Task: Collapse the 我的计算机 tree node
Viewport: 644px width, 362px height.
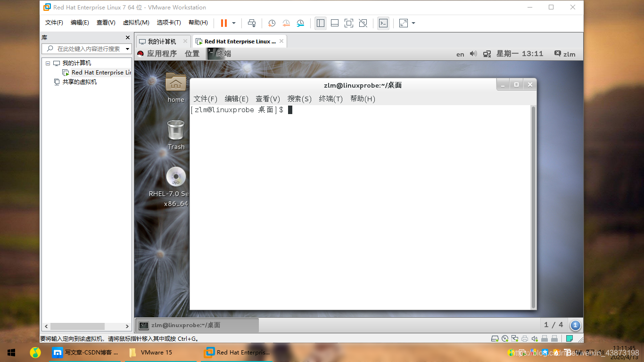Action: point(48,63)
